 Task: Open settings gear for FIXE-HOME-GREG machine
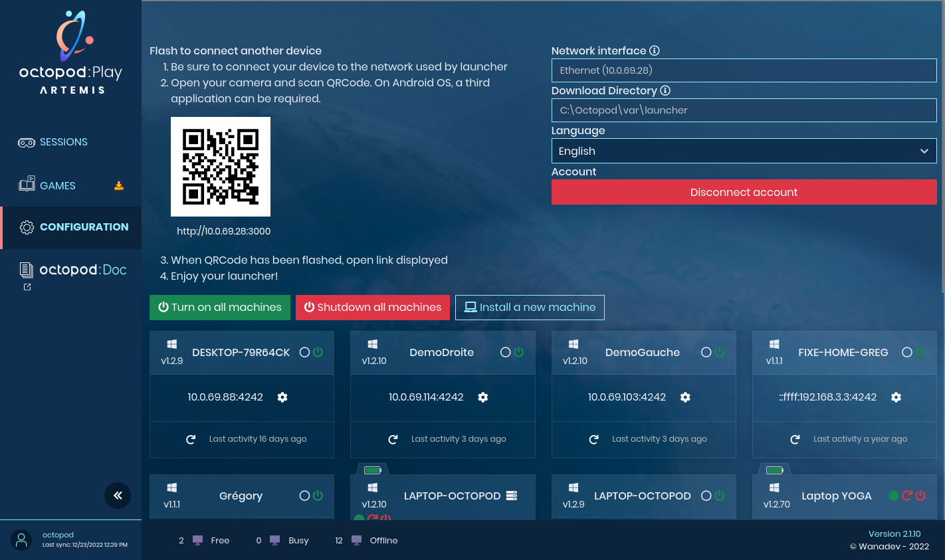click(896, 397)
